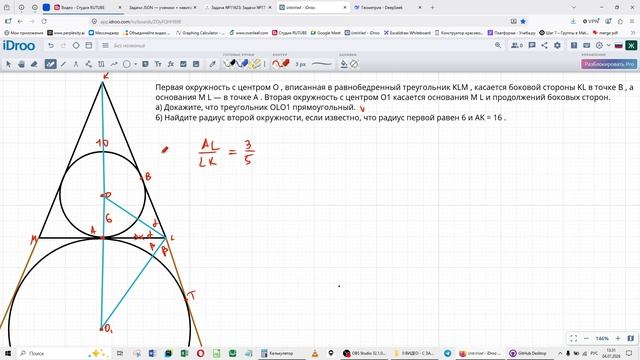640x360 pixels.
Task: Open a new browser tab
Action: coord(432,7)
